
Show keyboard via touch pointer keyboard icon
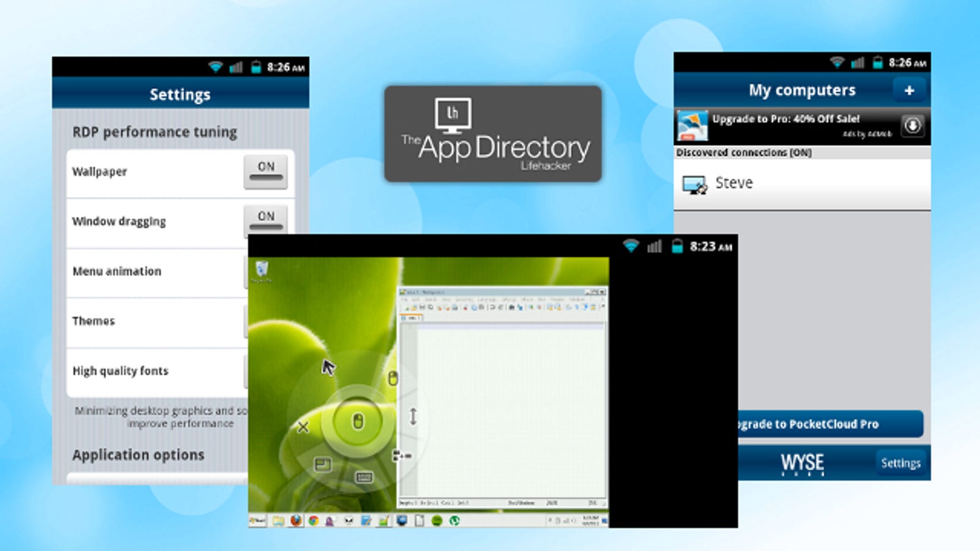pyautogui.click(x=364, y=477)
